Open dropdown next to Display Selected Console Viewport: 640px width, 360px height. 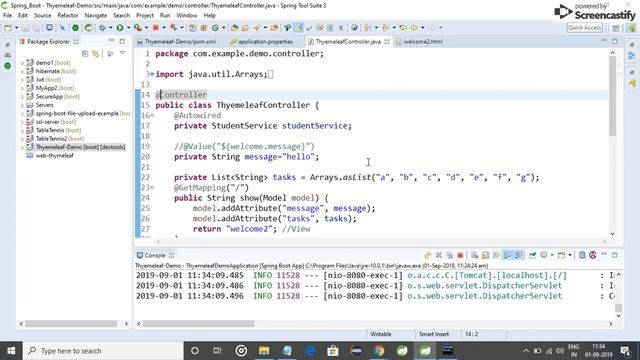click(x=552, y=255)
